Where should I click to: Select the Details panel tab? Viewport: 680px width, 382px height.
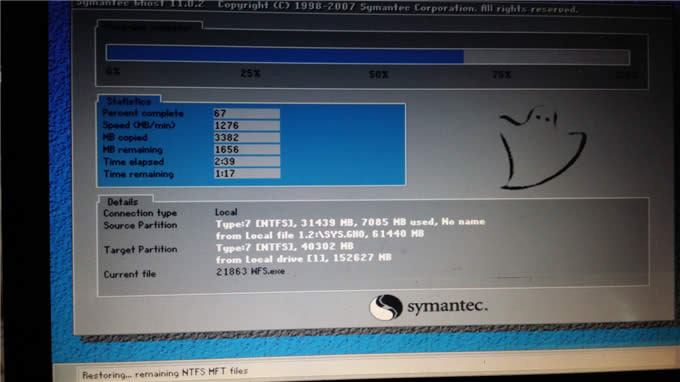[x=124, y=202]
